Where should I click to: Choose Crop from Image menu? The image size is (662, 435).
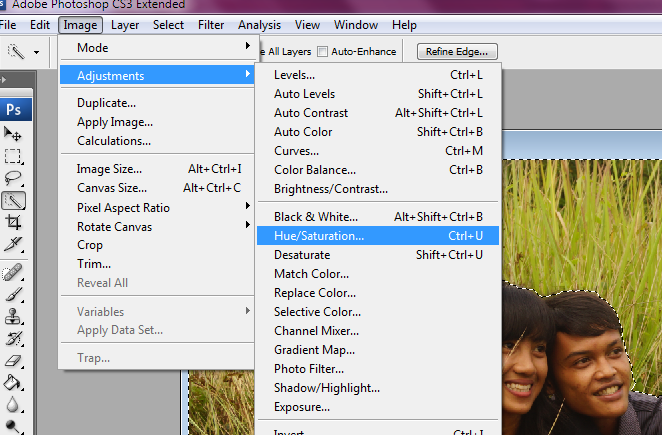[x=157, y=245]
